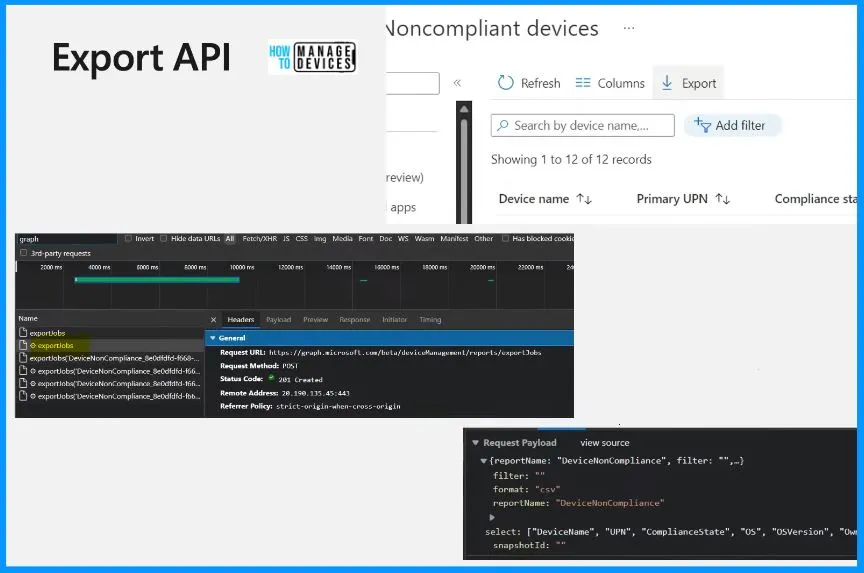
Task: Click the magnifier icon in device search
Action: 502,125
